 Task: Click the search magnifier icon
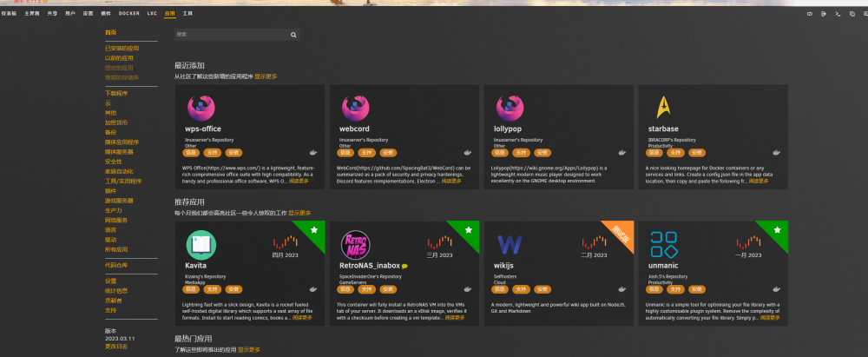click(293, 35)
